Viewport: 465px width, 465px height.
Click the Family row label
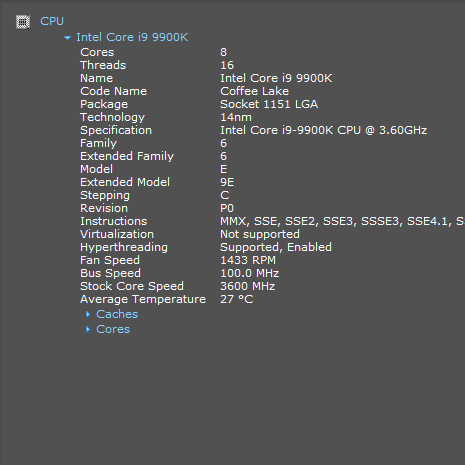(98, 143)
